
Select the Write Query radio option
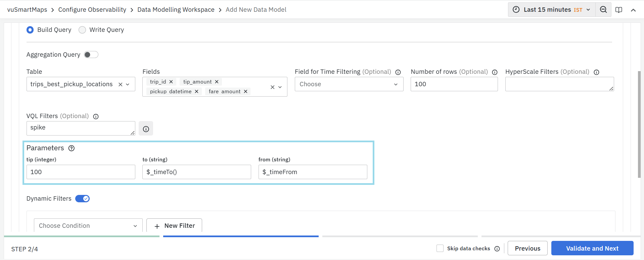pos(82,30)
